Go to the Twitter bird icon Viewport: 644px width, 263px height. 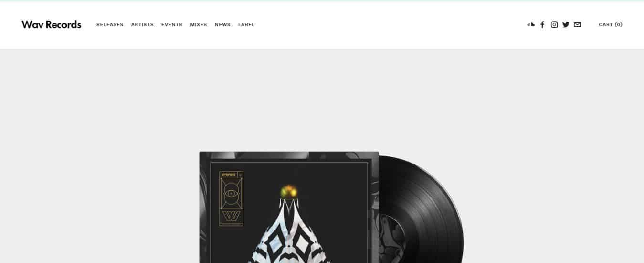[566, 24]
